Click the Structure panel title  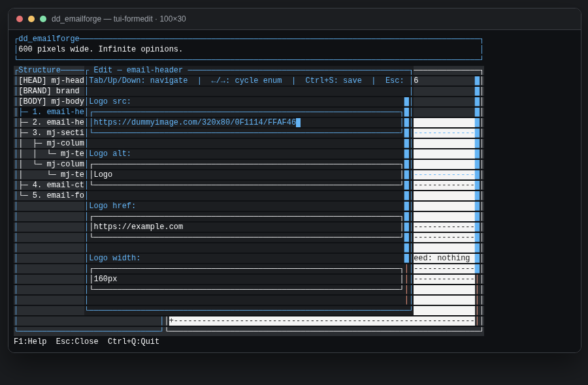(x=39, y=70)
